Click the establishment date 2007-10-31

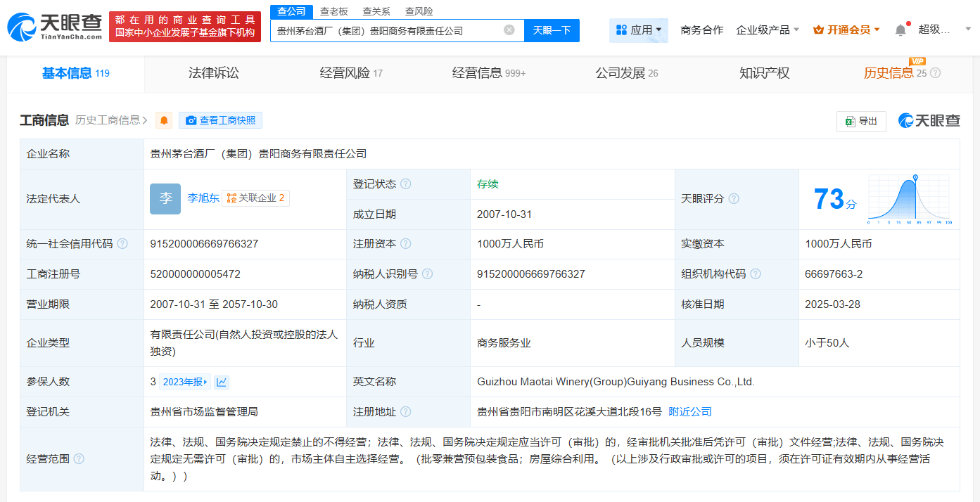click(x=504, y=214)
